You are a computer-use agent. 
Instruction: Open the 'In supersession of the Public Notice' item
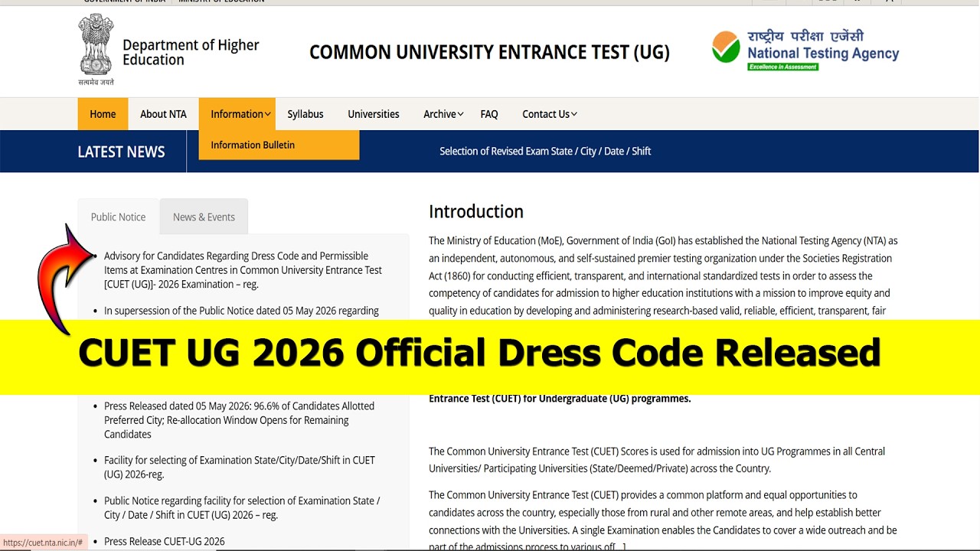click(241, 311)
